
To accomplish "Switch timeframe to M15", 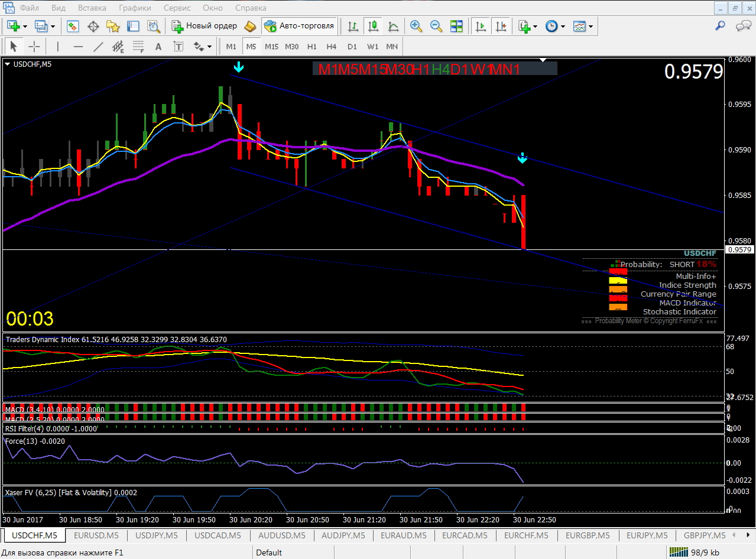I will pos(271,47).
